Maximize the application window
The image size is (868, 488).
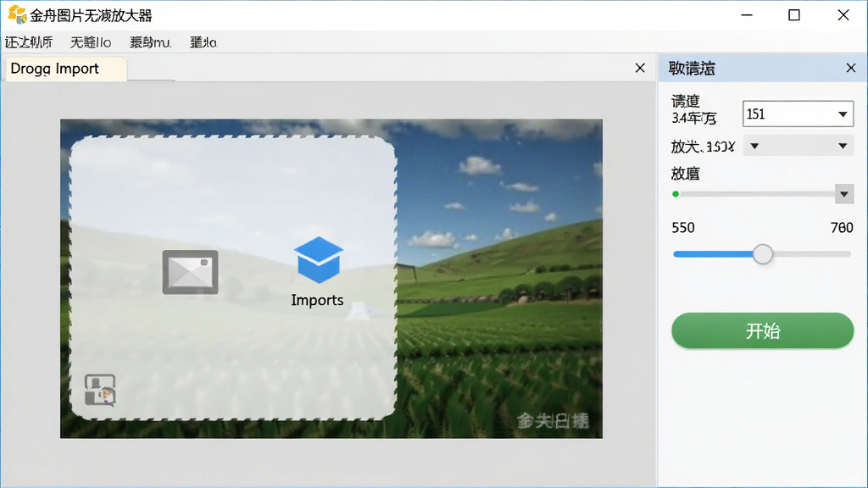click(x=794, y=15)
